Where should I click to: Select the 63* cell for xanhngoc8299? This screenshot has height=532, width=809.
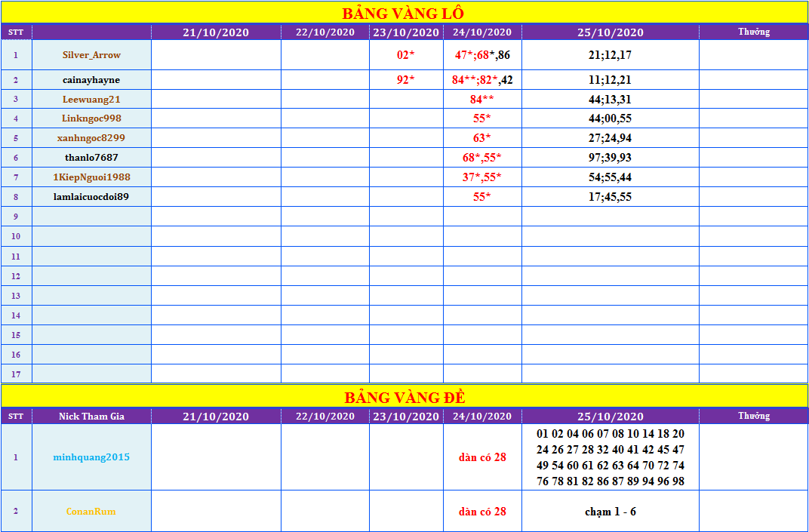click(x=482, y=138)
